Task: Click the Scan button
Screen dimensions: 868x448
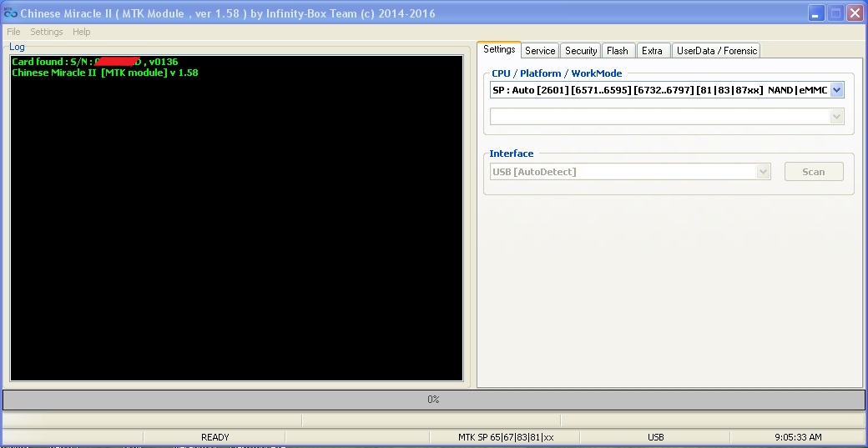Action: tap(814, 172)
